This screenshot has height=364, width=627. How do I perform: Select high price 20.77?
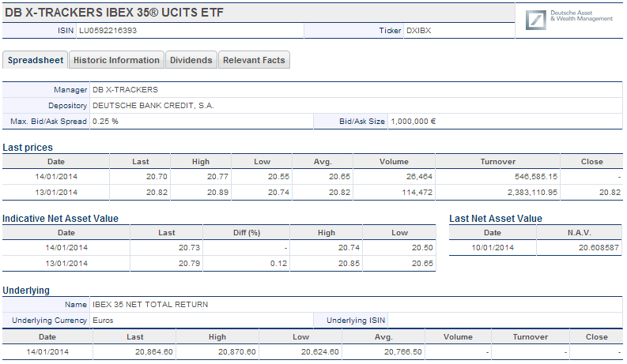pos(217,176)
